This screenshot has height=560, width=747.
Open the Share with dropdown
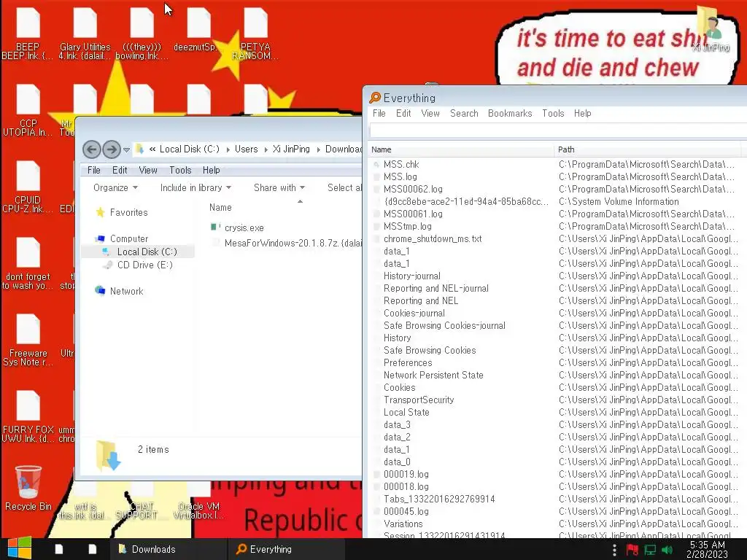pos(279,187)
